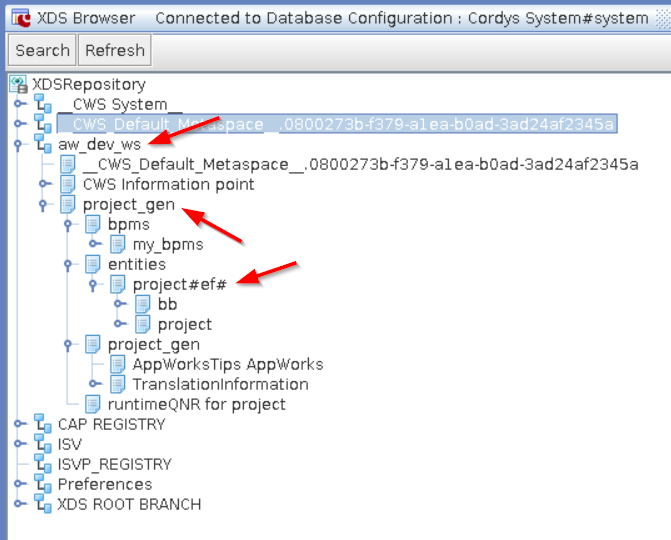Expand the project node under project#ef#
The image size is (671, 540).
point(120,323)
